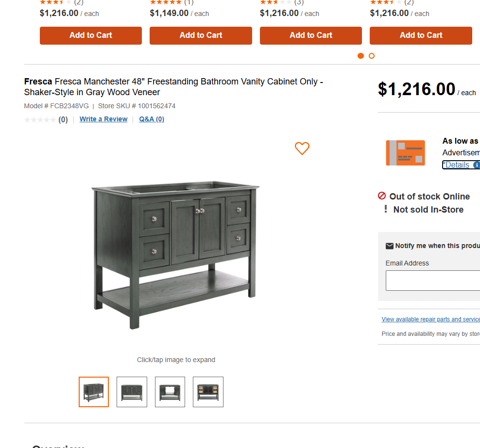
Task: Focus the Email Address input field
Action: [432, 281]
